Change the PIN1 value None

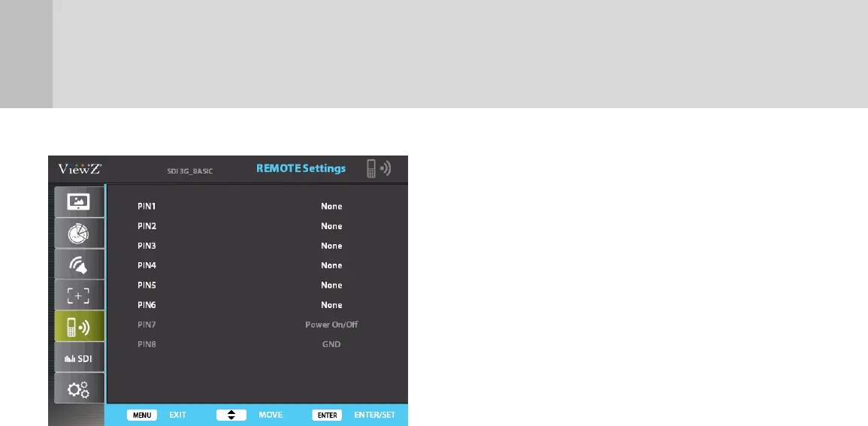pyautogui.click(x=331, y=207)
